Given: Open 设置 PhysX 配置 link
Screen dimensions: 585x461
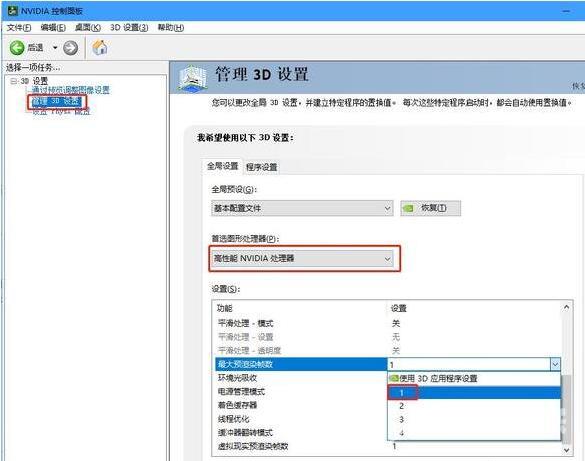Looking at the screenshot, I should click(61, 111).
